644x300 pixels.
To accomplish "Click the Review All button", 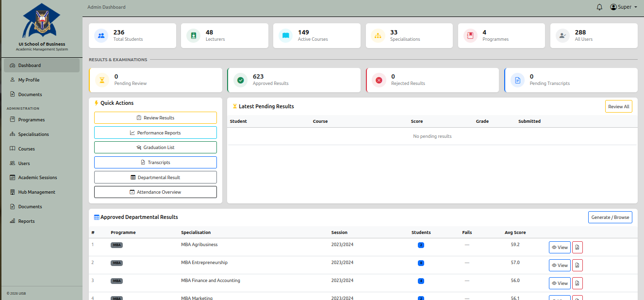I will pos(619,106).
